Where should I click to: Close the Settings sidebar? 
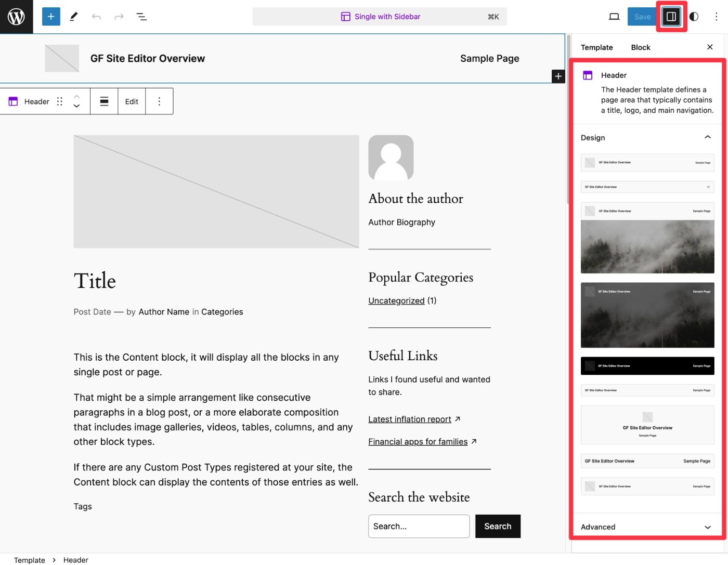(x=710, y=47)
